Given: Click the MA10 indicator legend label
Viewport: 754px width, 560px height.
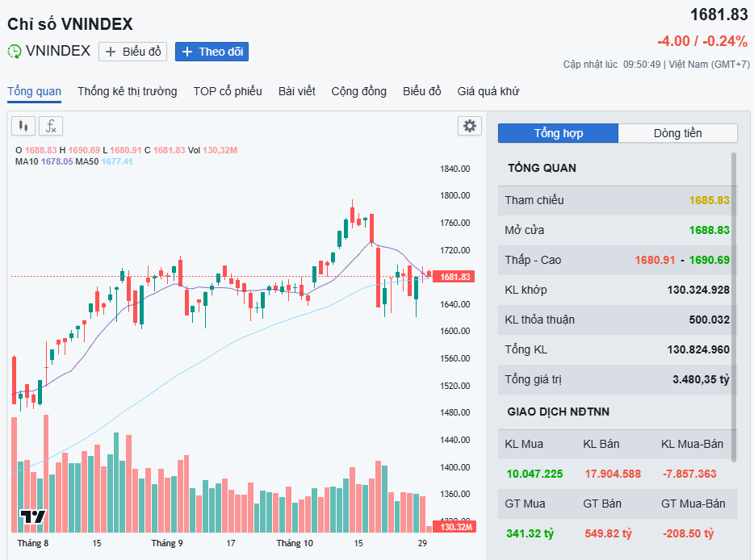Looking at the screenshot, I should coord(27,161).
